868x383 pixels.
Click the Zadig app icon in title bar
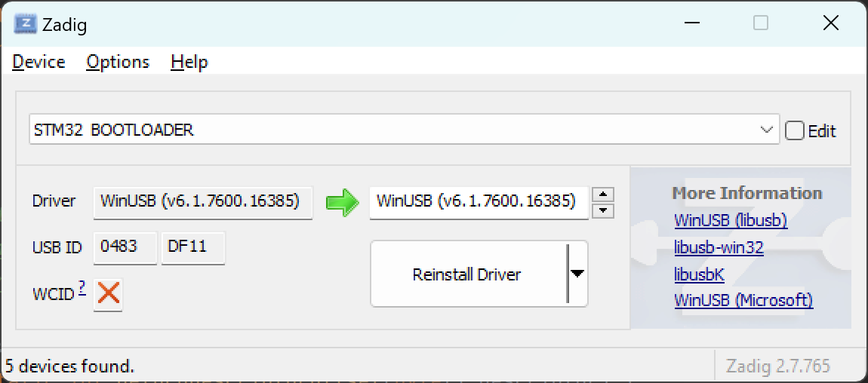(x=25, y=24)
